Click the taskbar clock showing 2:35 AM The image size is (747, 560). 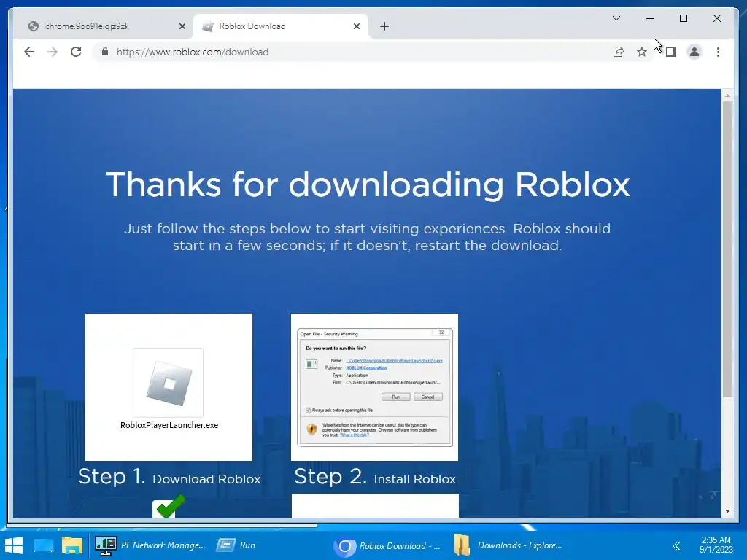point(716,545)
